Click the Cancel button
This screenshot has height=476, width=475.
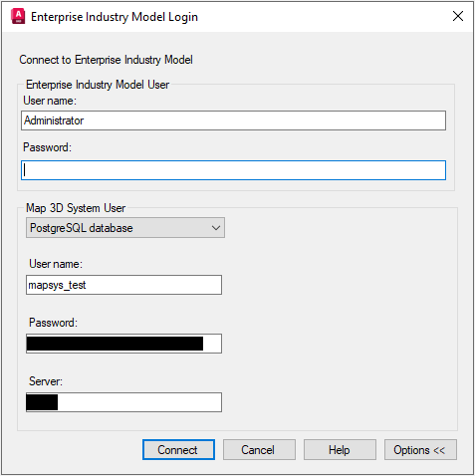[x=259, y=450]
